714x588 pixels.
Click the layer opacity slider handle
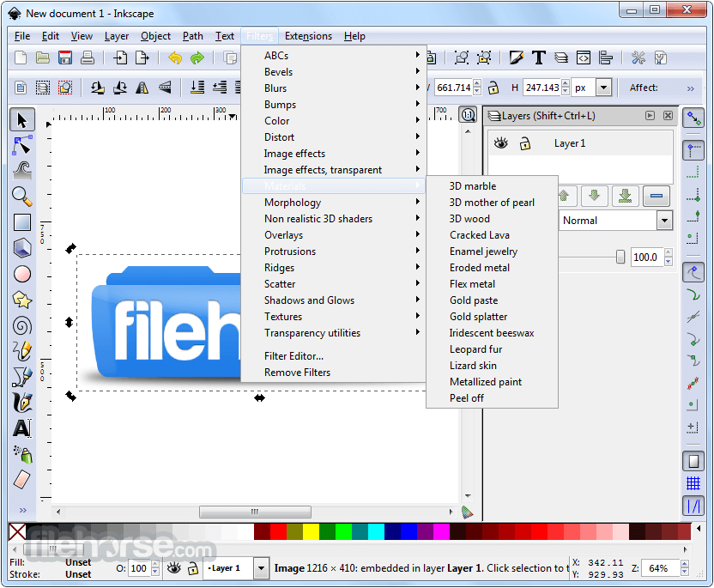pyautogui.click(x=620, y=257)
